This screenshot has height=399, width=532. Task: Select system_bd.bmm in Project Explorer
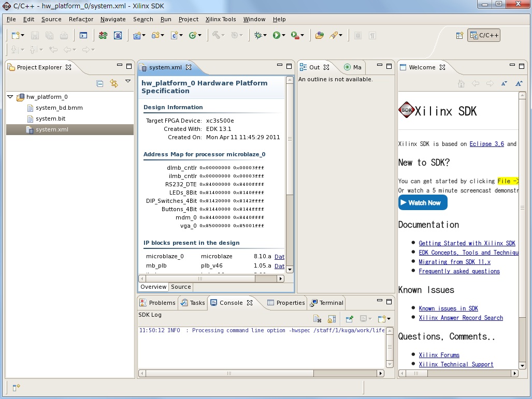click(59, 108)
